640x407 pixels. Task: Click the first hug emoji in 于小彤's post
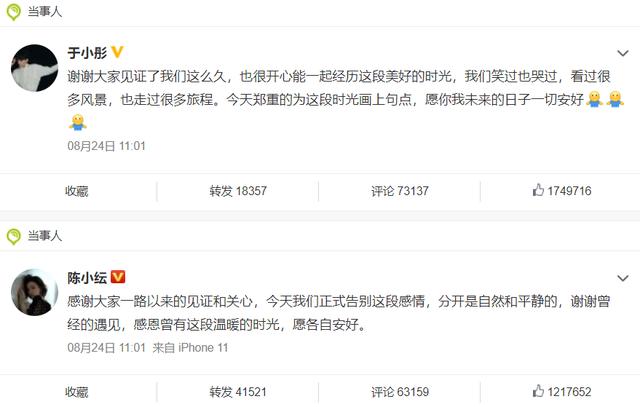[594, 99]
